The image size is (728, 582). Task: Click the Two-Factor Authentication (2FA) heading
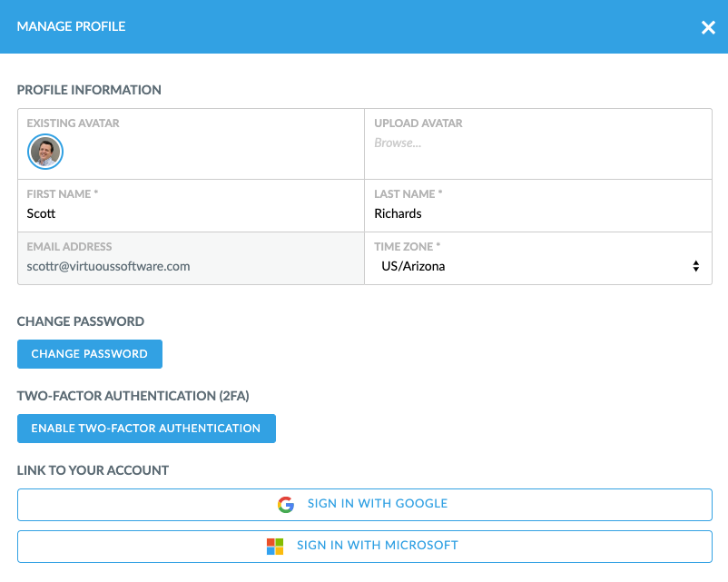pyautogui.click(x=133, y=397)
